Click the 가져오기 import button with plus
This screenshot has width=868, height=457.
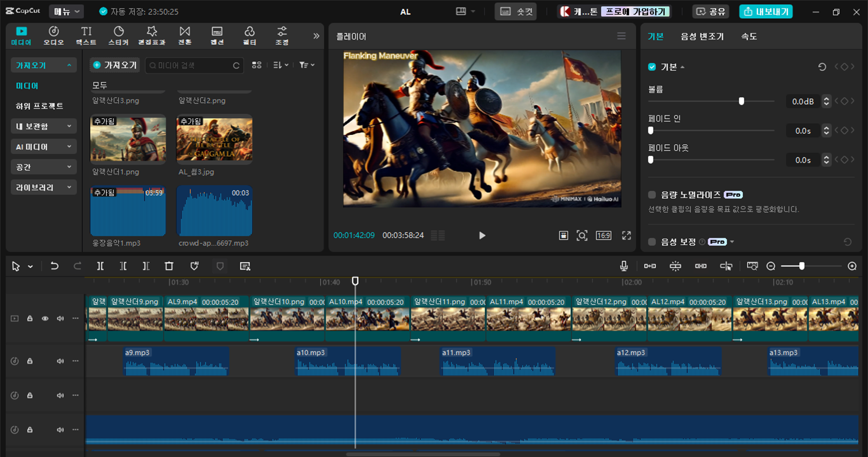pyautogui.click(x=115, y=65)
